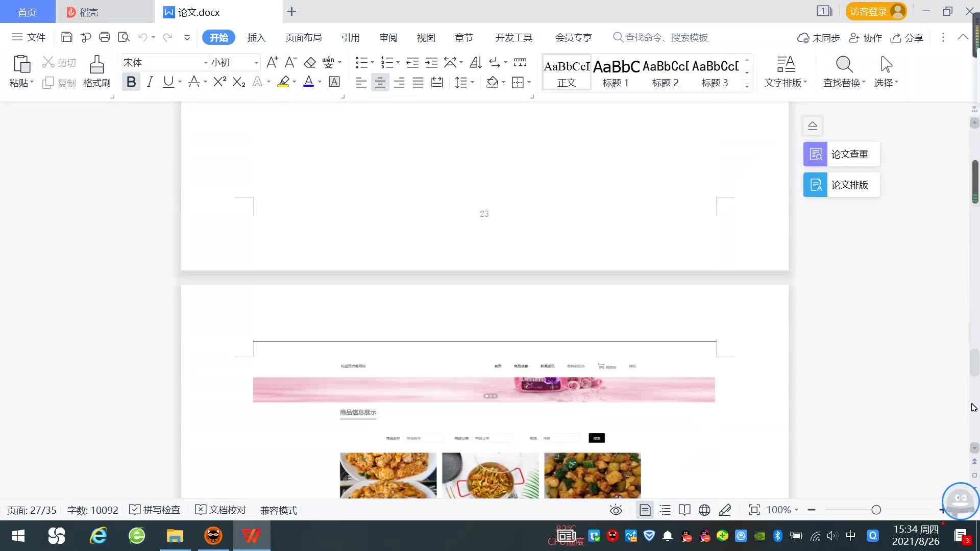Click the increase font size icon
The width and height of the screenshot is (980, 551).
[x=272, y=62]
